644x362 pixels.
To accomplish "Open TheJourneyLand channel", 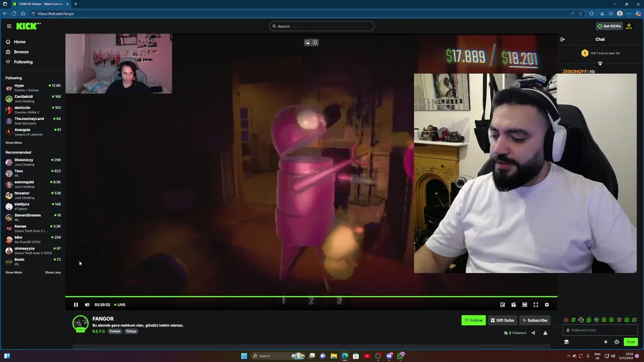I will (33, 121).
